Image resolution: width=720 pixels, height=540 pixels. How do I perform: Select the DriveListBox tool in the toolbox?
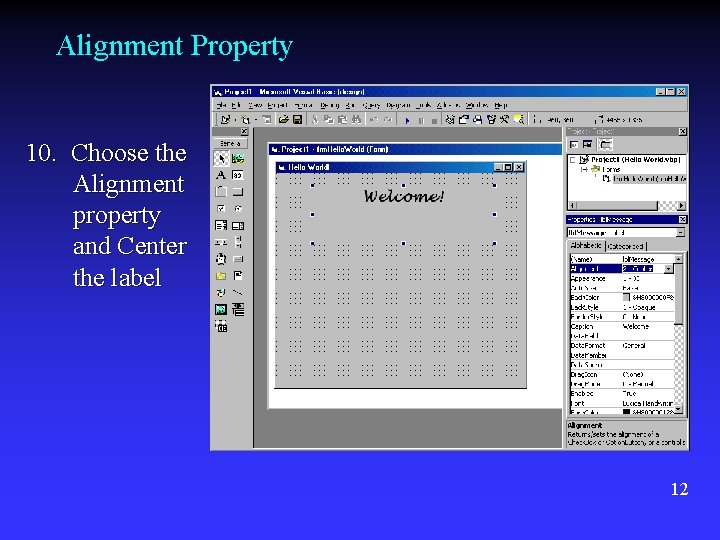(x=238, y=259)
